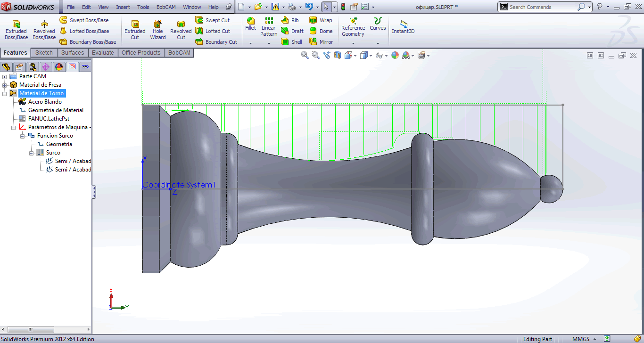Screen dimensions: 644x343
Task: Toggle the Section View in the view toolbar
Action: 338,55
